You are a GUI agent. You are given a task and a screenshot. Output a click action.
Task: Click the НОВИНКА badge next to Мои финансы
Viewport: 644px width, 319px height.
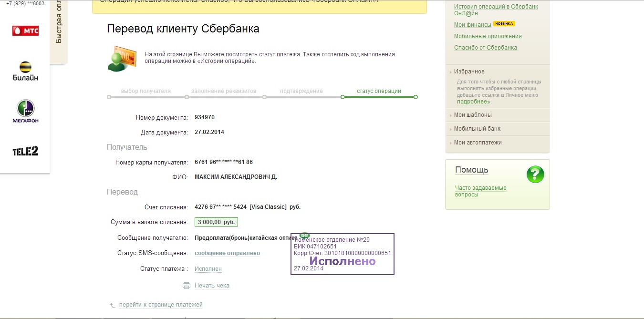coord(504,23)
